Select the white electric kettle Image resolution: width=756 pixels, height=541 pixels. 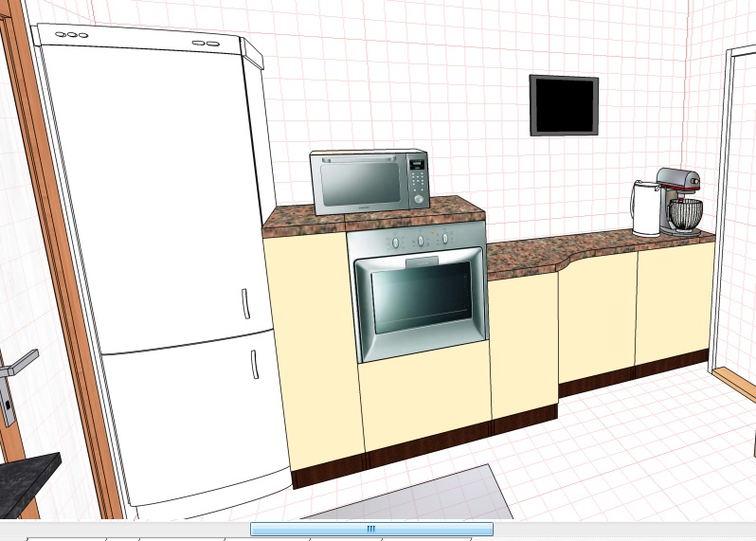tap(645, 208)
